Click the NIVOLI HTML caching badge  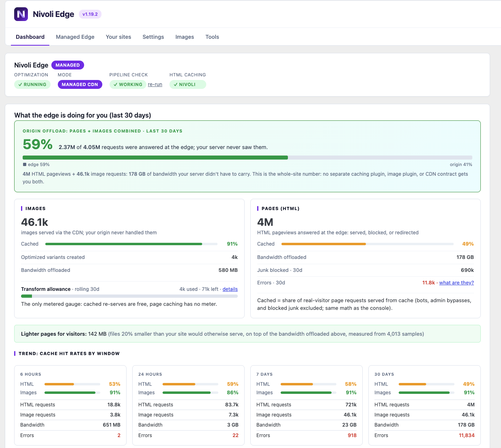click(188, 84)
